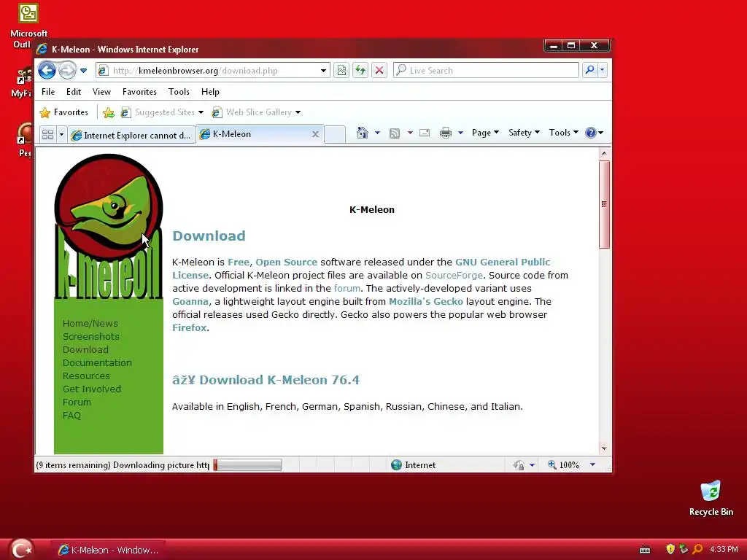747x560 pixels.
Task: Click the RSS Feeds icon
Action: [x=395, y=133]
